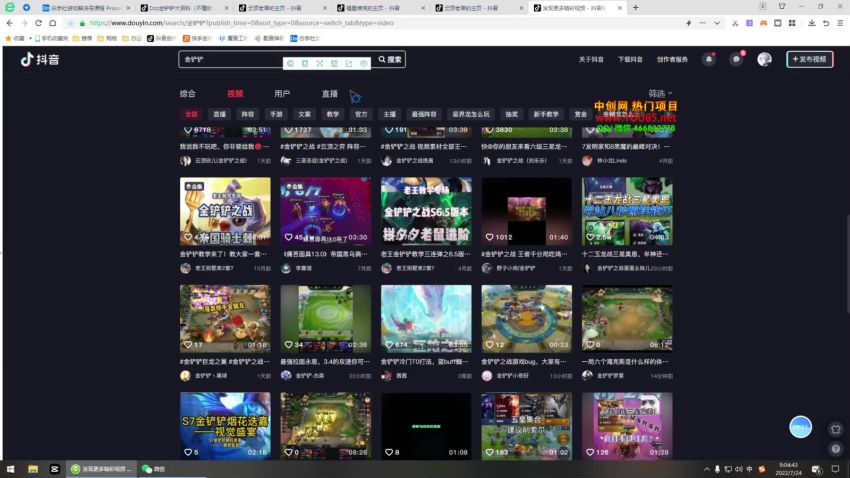Screen dimensions: 850x478
Task: Click the floating blue circle widget
Action: point(800,427)
